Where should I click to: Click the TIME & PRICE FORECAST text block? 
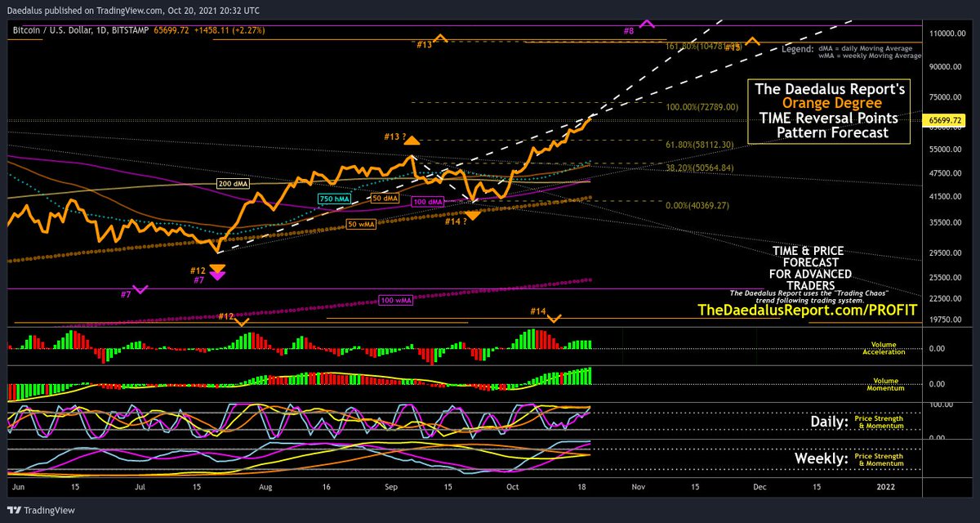coord(812,267)
